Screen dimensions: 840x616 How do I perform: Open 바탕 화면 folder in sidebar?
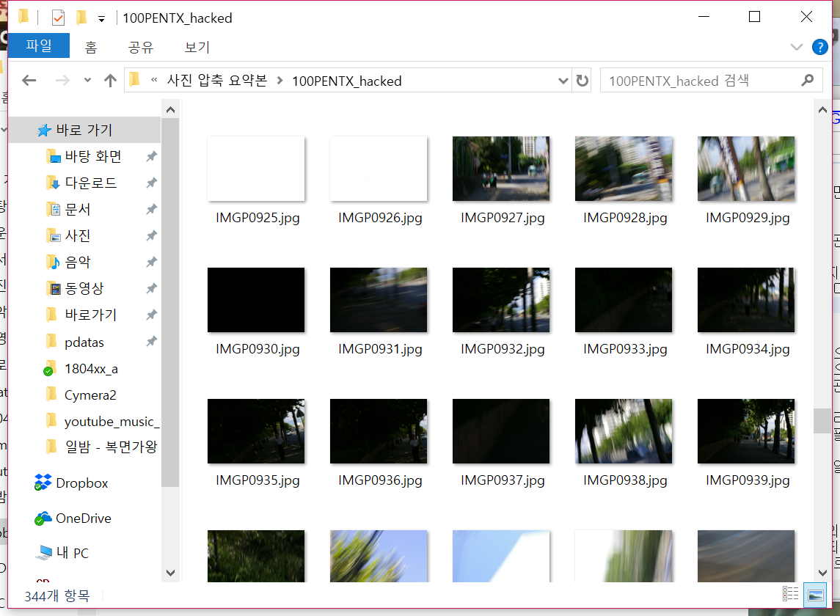pos(93,156)
